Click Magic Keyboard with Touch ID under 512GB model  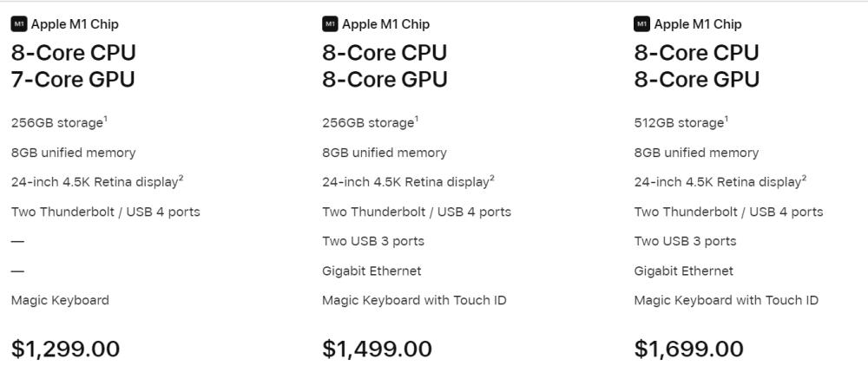coord(726,300)
